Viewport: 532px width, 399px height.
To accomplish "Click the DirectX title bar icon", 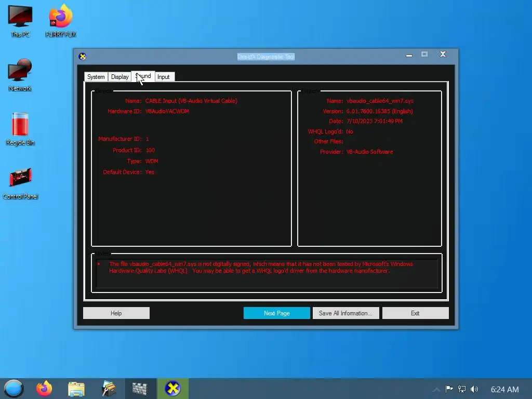I will [x=83, y=56].
